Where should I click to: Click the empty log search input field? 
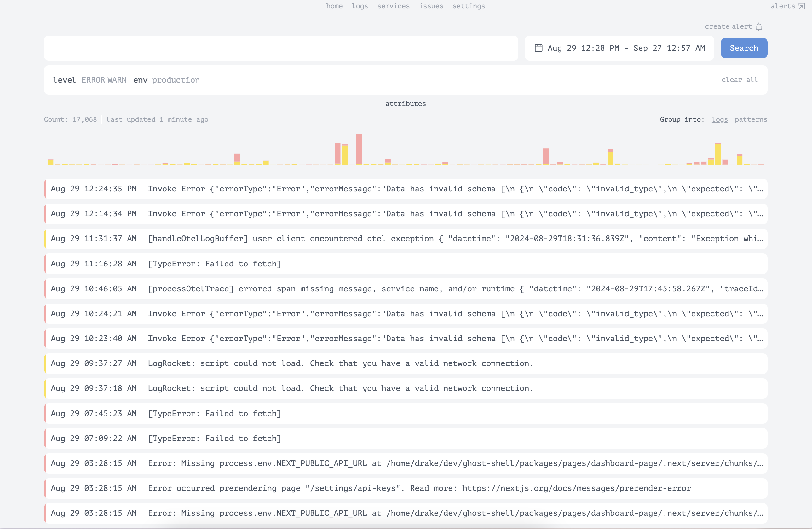click(x=281, y=48)
